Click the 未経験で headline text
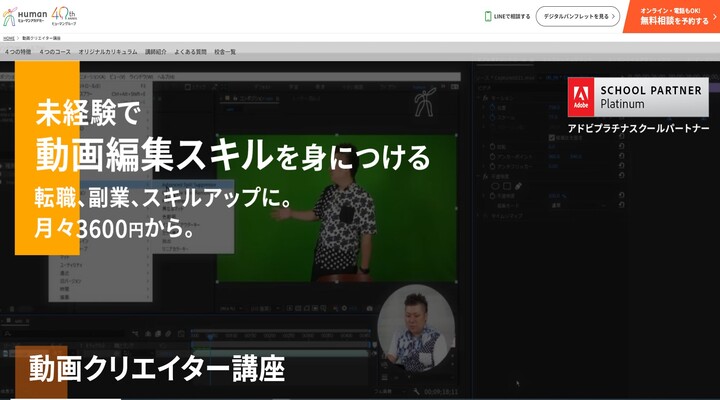This screenshot has height=400, width=720. pos(87,113)
